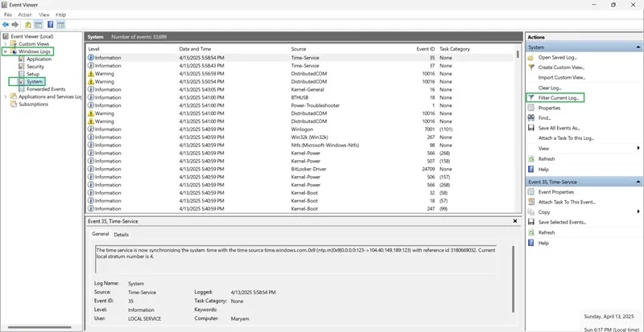Select the Winlogon event 7001 row
Screen dimensions: 644x332
[x=299, y=129]
